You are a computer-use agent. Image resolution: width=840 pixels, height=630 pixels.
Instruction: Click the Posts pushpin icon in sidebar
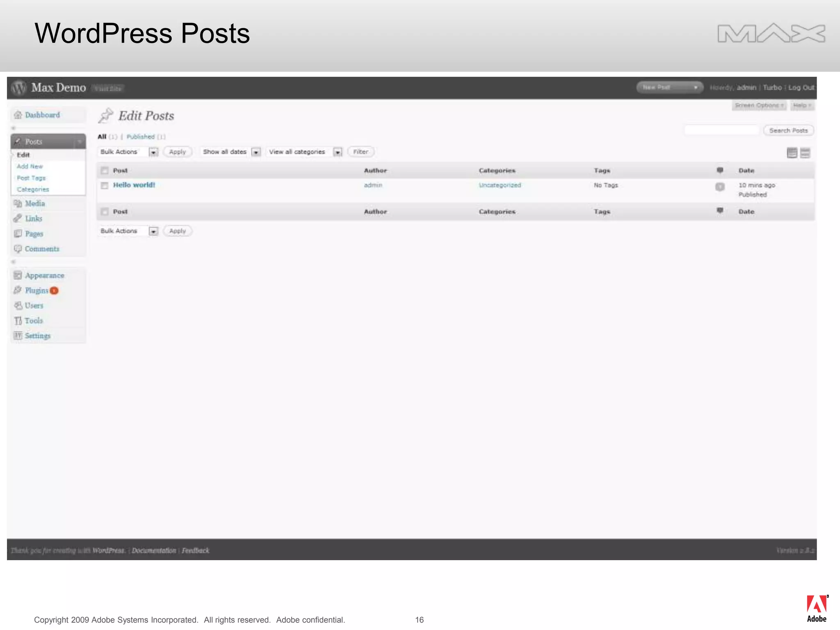18,142
